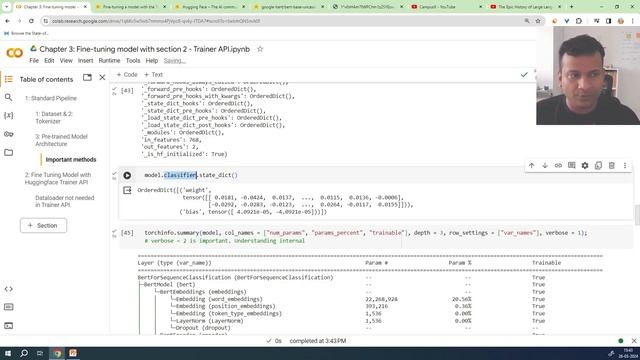
Task: Open the View menu
Action: [x=66, y=60]
